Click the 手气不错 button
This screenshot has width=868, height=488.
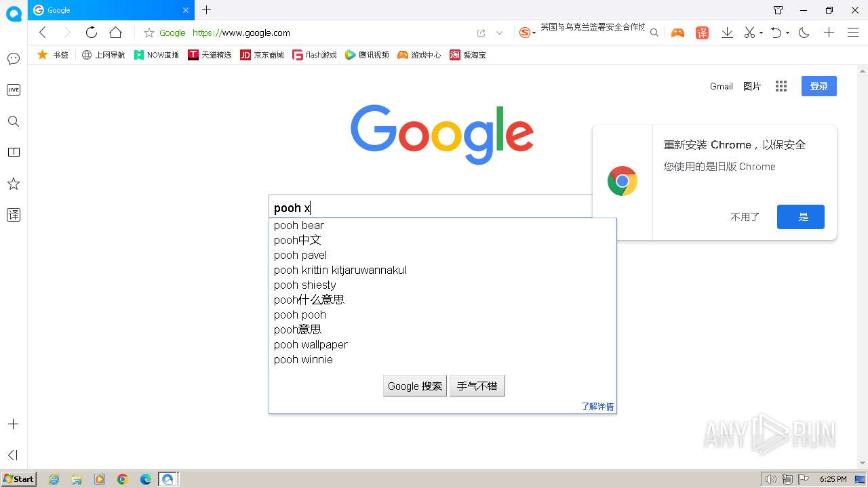(477, 386)
